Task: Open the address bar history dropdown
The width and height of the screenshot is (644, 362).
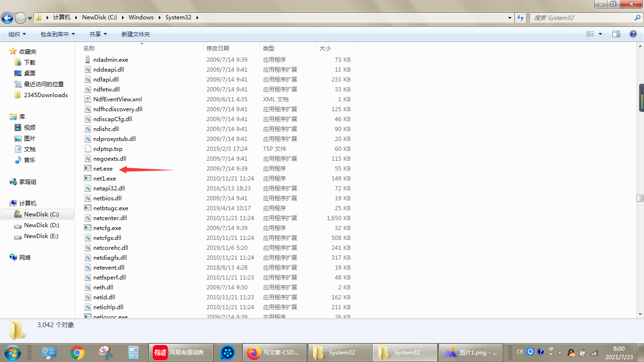Action: (510, 17)
